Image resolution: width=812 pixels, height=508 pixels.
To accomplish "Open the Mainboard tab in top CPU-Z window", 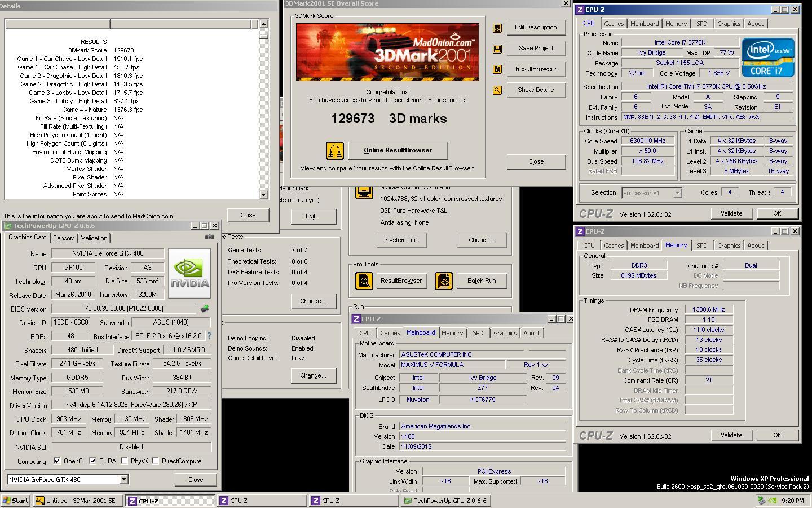I will pos(645,24).
